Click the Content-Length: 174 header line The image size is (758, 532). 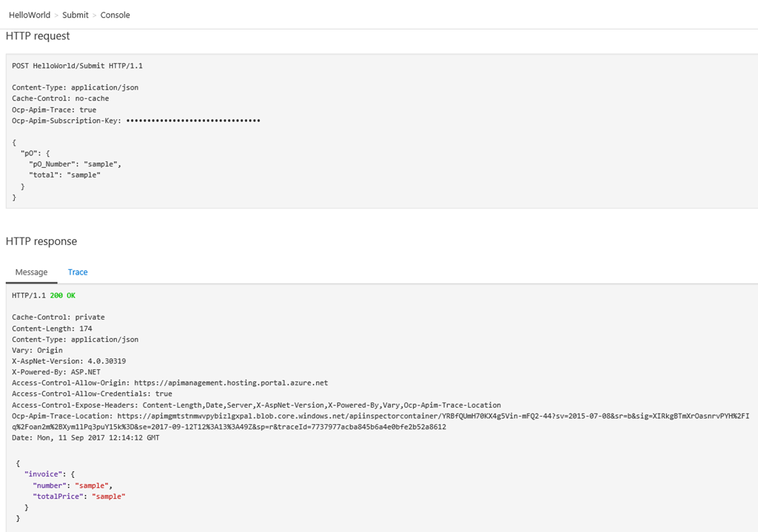53,328
